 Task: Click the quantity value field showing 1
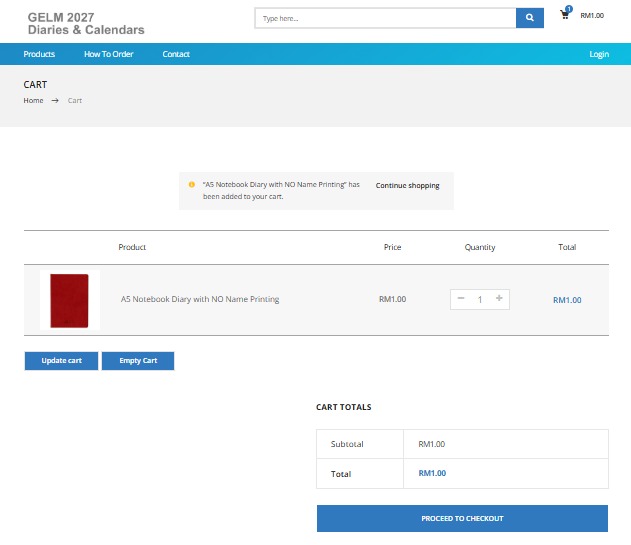[x=480, y=299]
